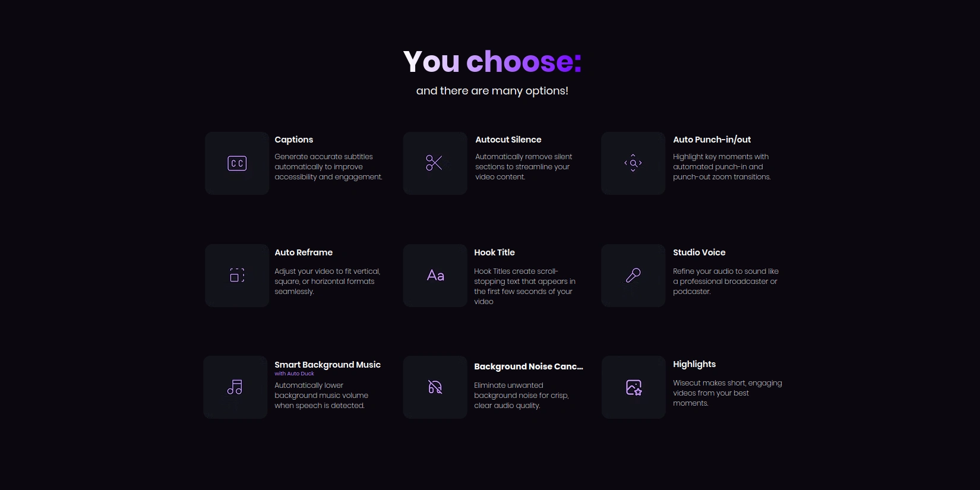Select the Studio Voice microphone icon

(633, 275)
